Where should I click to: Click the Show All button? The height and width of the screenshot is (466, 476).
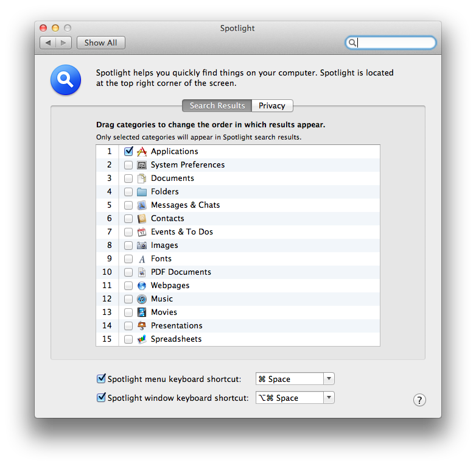tap(101, 43)
